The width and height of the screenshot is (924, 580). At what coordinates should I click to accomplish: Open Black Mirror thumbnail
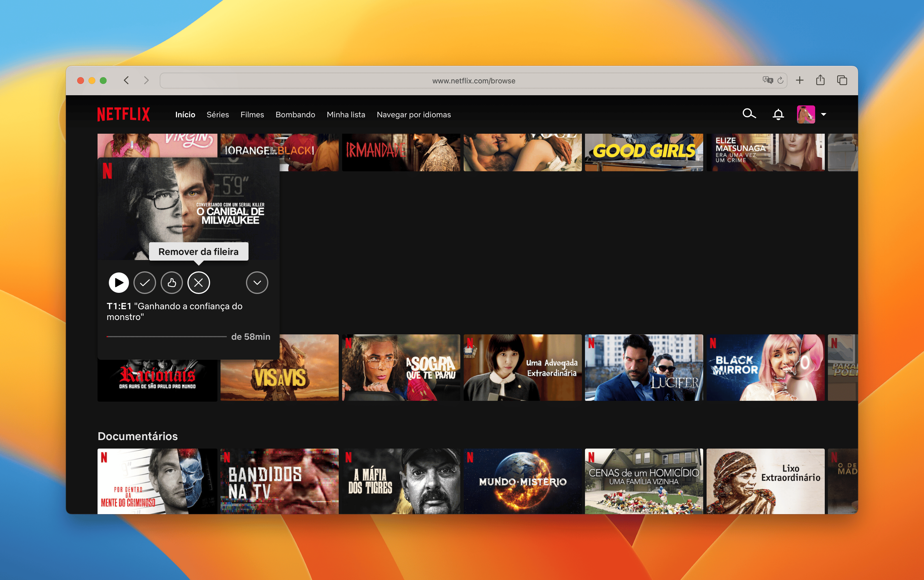click(766, 367)
